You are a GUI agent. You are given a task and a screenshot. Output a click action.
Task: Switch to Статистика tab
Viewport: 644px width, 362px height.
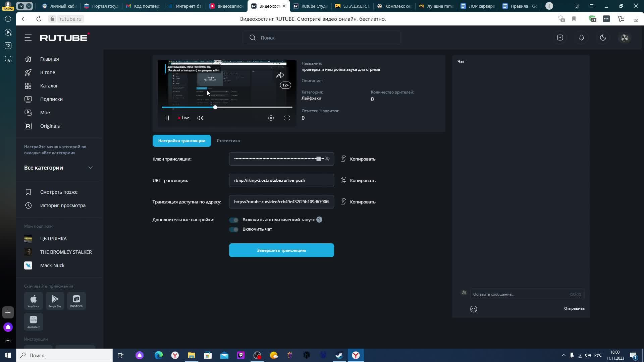[228, 141]
